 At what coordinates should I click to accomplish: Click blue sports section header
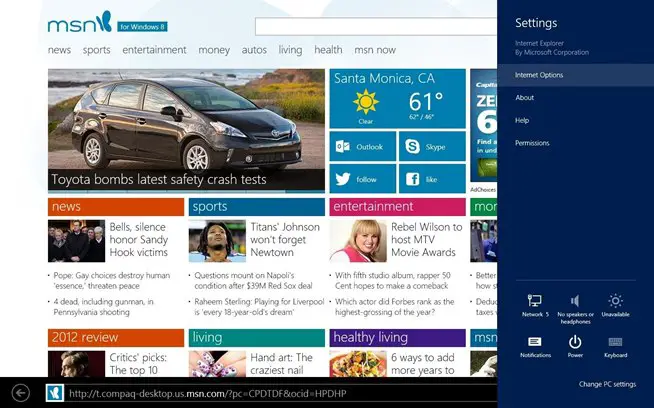257,207
